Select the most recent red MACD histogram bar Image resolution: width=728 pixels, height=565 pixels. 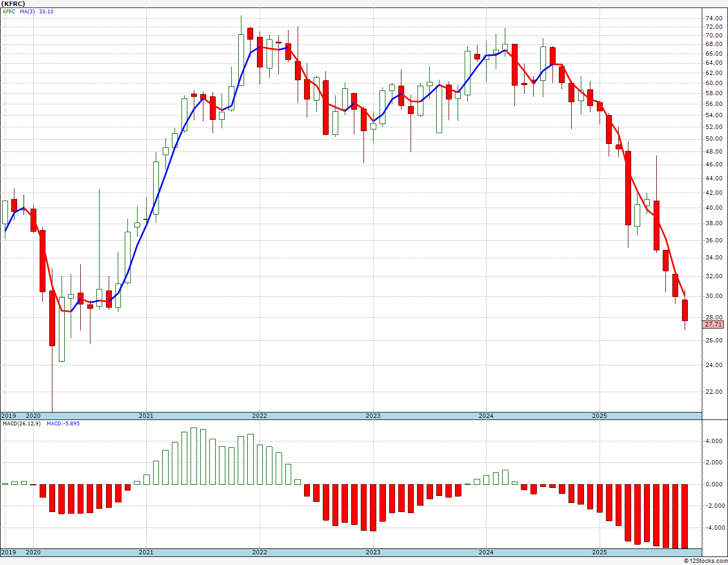(x=685, y=516)
